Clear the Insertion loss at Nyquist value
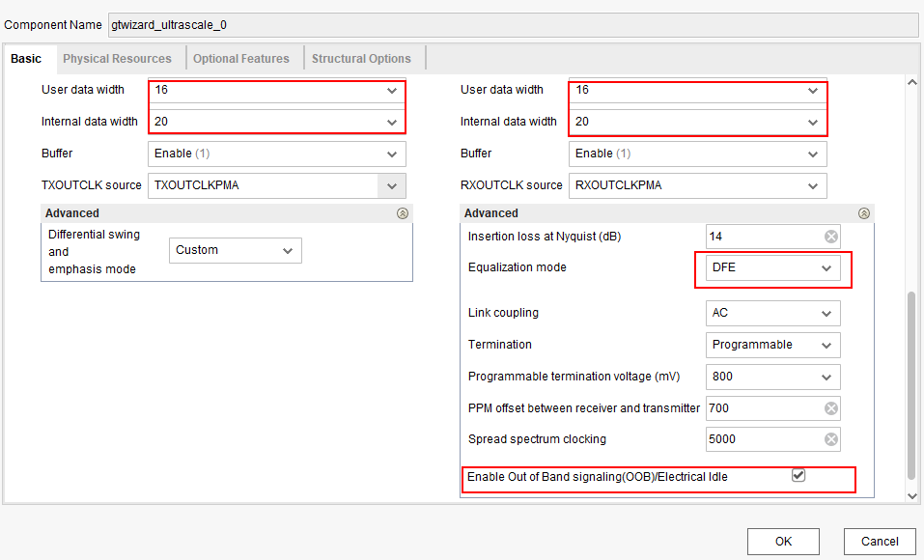The width and height of the screenshot is (924, 560). pos(830,236)
